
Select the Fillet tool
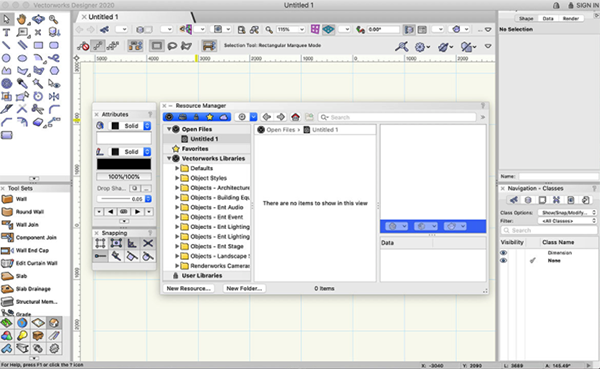click(x=54, y=109)
